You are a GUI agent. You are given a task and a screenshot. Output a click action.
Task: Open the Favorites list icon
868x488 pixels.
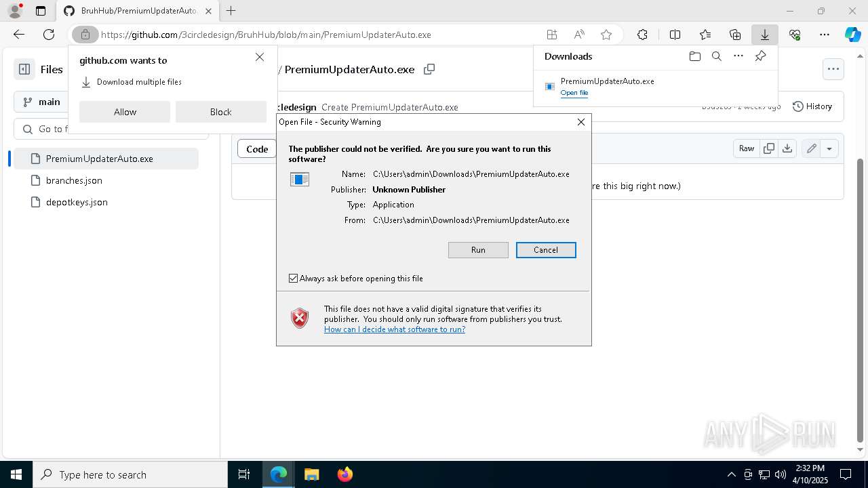705,35
